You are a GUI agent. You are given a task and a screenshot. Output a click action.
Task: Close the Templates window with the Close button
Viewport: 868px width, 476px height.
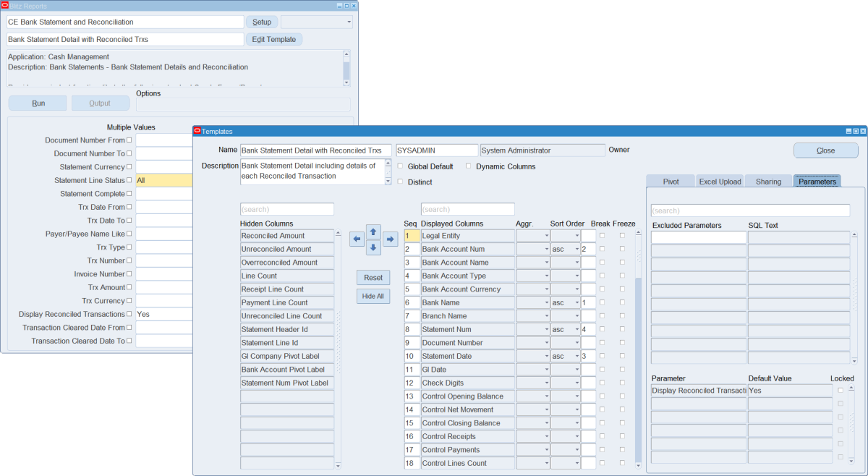click(x=826, y=150)
